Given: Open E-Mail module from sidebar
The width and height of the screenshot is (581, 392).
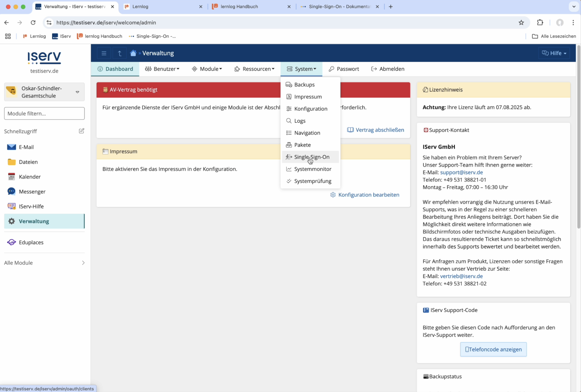Looking at the screenshot, I should [26, 147].
